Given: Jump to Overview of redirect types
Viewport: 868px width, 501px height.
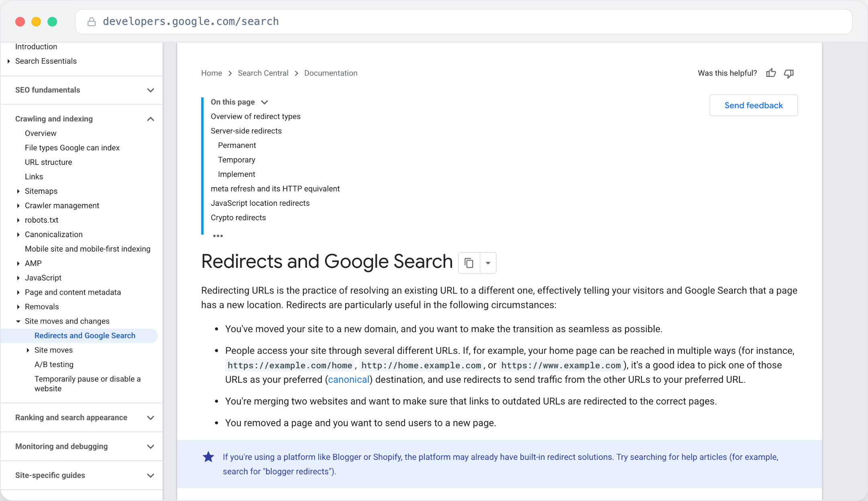Looking at the screenshot, I should (x=256, y=117).
